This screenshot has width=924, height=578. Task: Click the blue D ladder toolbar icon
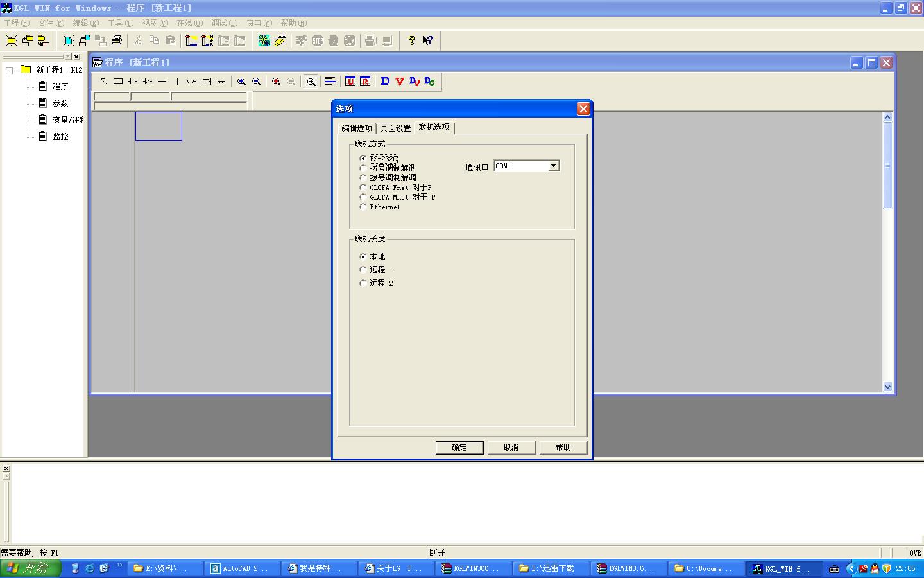(x=385, y=82)
